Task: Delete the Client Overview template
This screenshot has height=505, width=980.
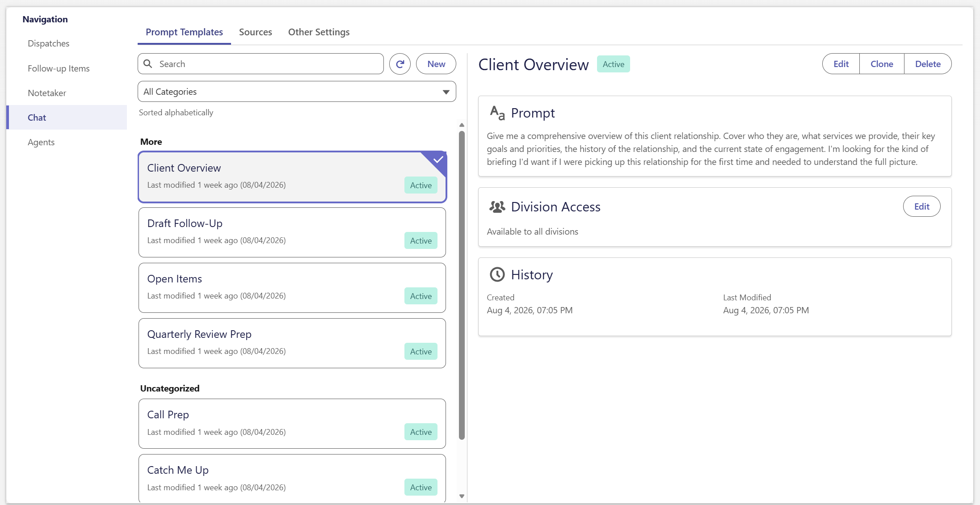Action: tap(927, 64)
